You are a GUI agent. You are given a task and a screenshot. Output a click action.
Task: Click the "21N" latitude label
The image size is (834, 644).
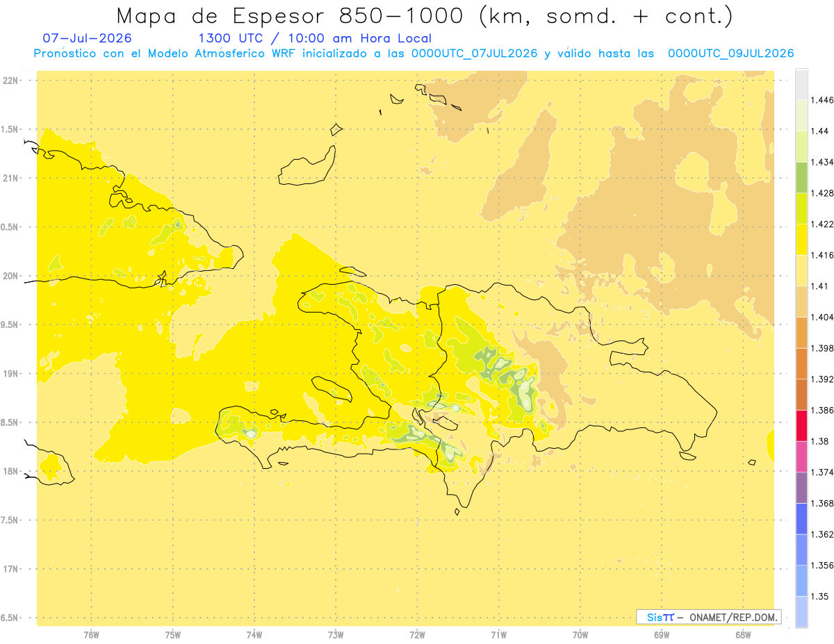(x=12, y=178)
